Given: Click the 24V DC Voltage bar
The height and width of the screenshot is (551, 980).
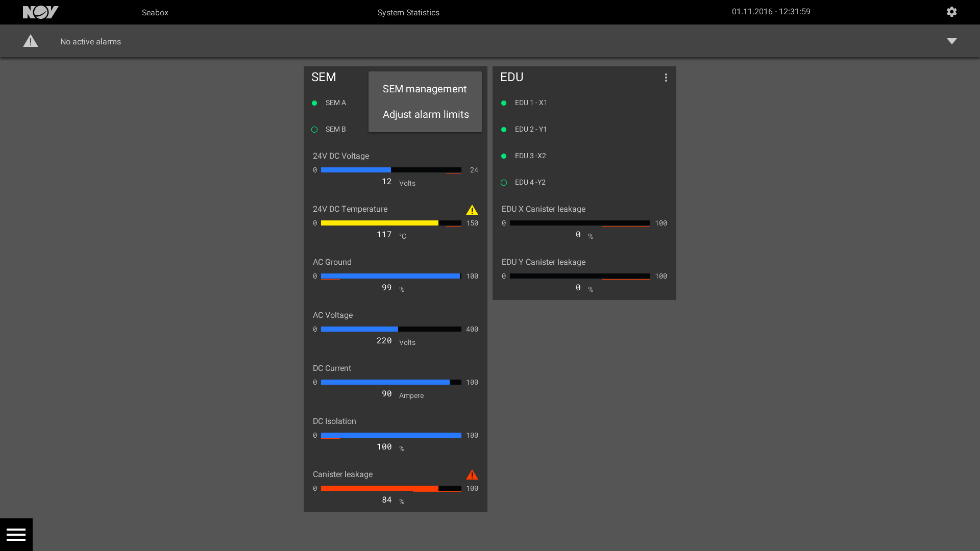Looking at the screenshot, I should click(391, 170).
